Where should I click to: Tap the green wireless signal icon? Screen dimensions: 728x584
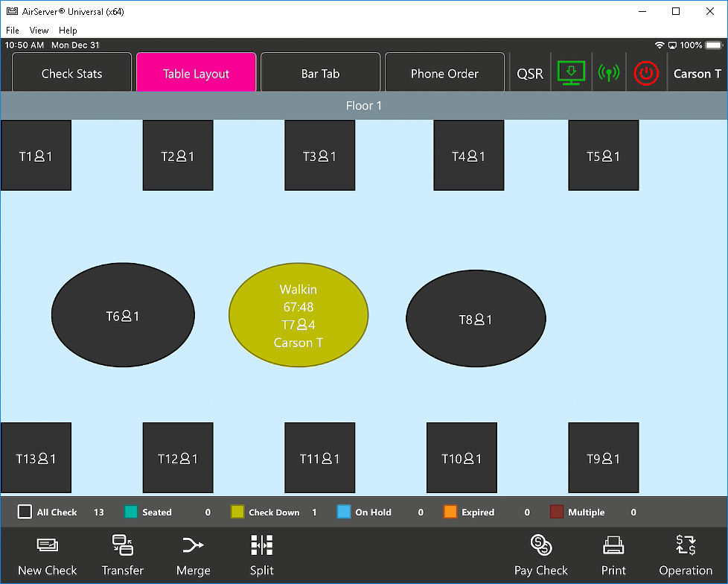[x=609, y=73]
